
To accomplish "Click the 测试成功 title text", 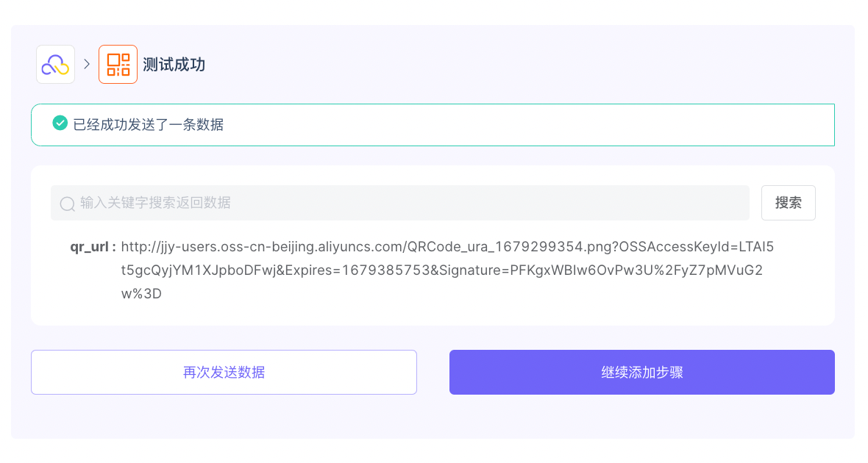I will (x=174, y=65).
